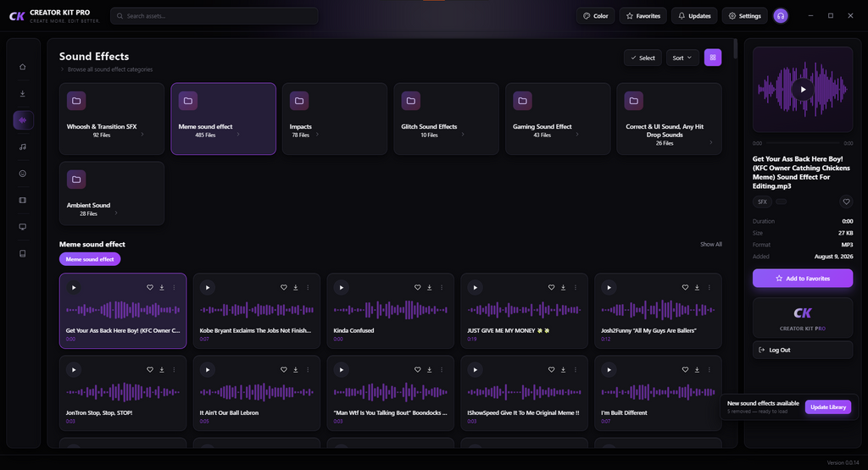Screen dimensions: 868x470
Task: Open more options for JUST GIVE ME MY MONEY
Action: pos(576,288)
